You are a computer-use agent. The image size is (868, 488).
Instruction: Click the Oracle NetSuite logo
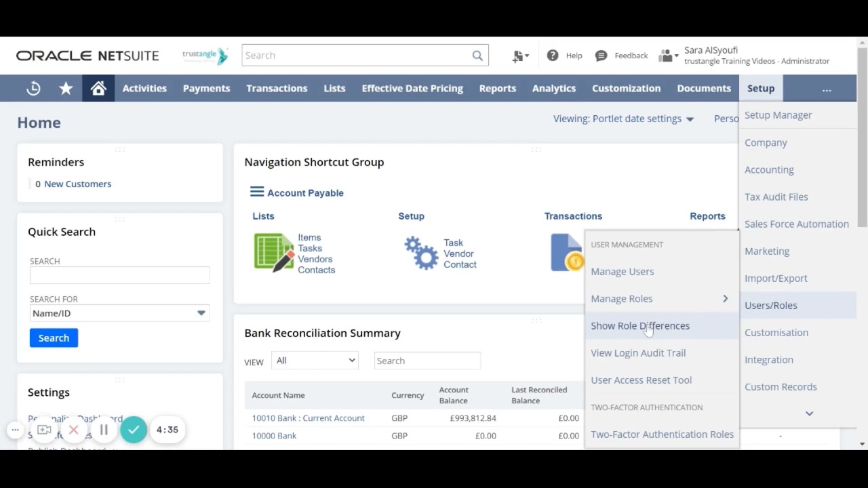point(87,56)
